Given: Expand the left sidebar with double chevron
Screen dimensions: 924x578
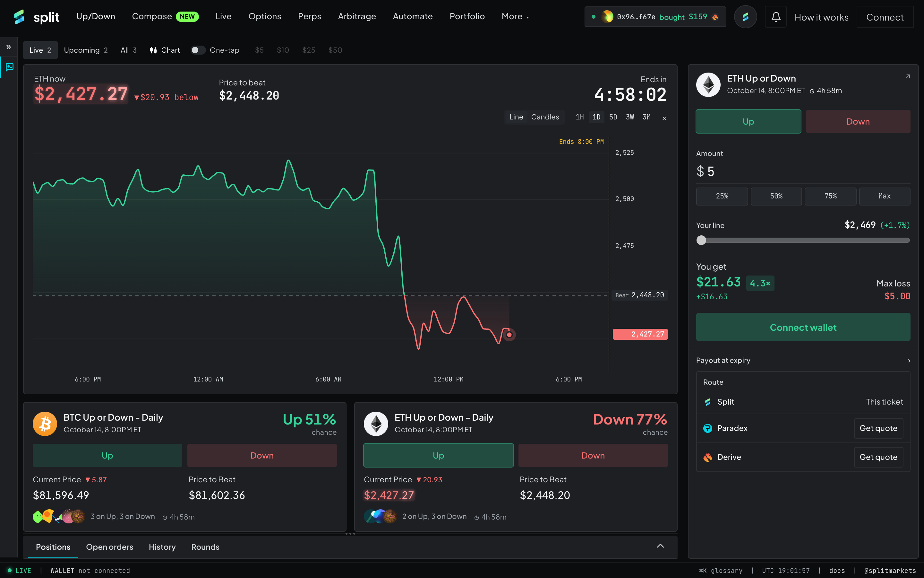Looking at the screenshot, I should [x=9, y=47].
